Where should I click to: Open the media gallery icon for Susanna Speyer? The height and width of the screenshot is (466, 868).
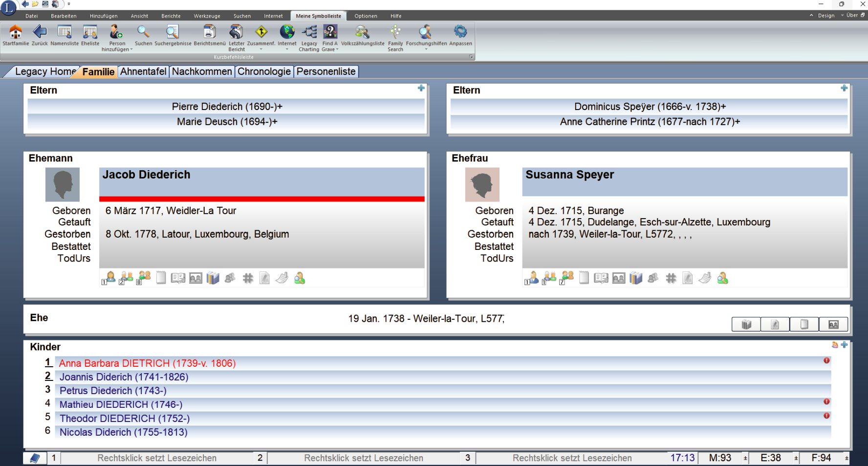coord(618,278)
